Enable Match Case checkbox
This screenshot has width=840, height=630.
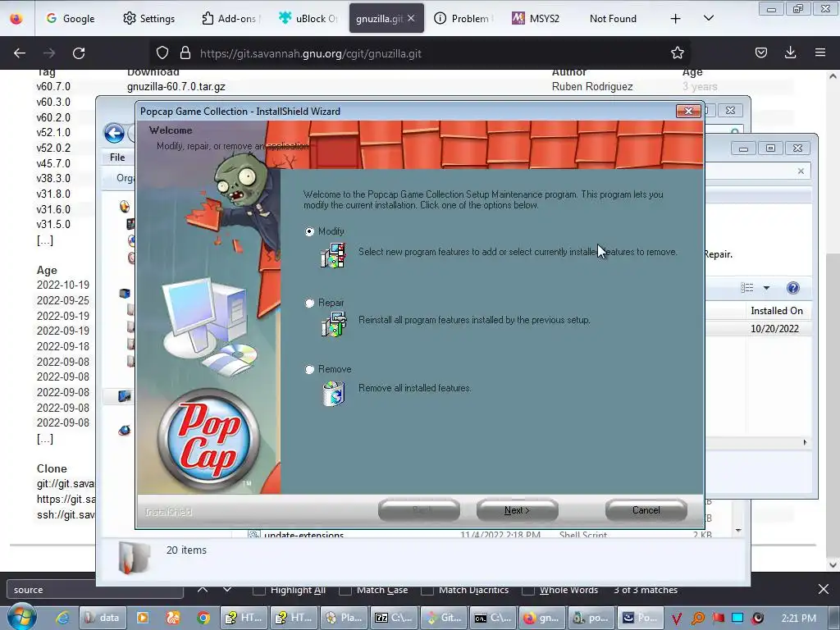tap(345, 590)
